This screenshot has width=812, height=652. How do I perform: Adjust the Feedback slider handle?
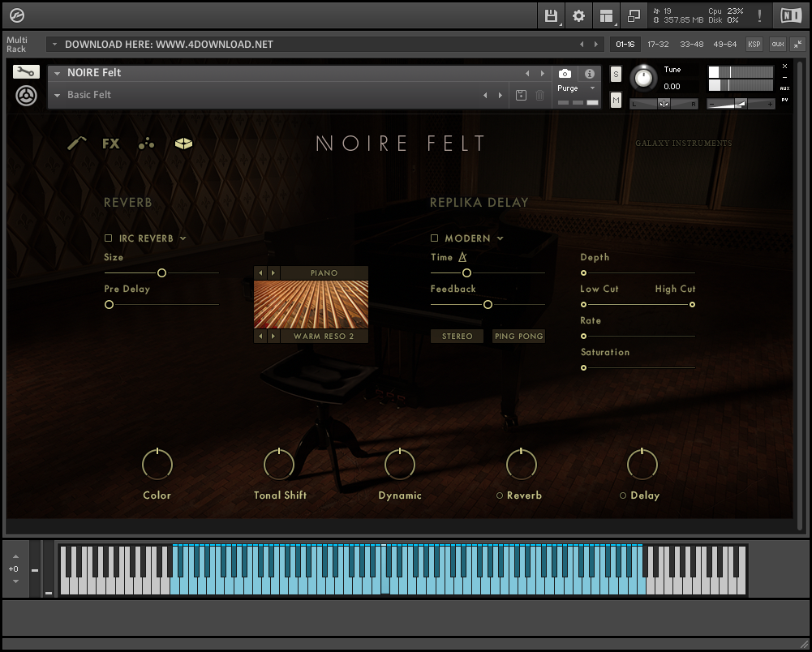488,304
